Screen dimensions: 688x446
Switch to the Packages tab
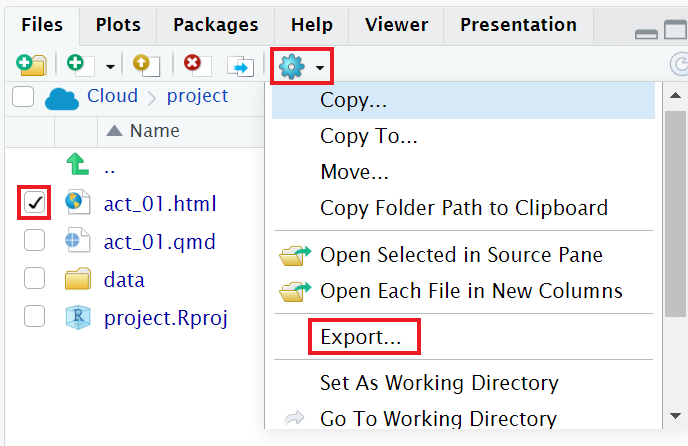coord(215,25)
